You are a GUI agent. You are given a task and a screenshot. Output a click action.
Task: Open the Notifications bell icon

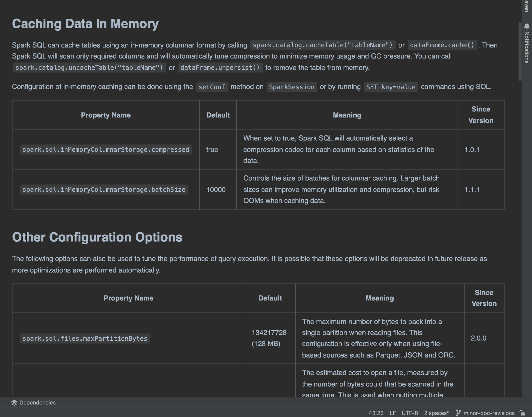[x=527, y=26]
